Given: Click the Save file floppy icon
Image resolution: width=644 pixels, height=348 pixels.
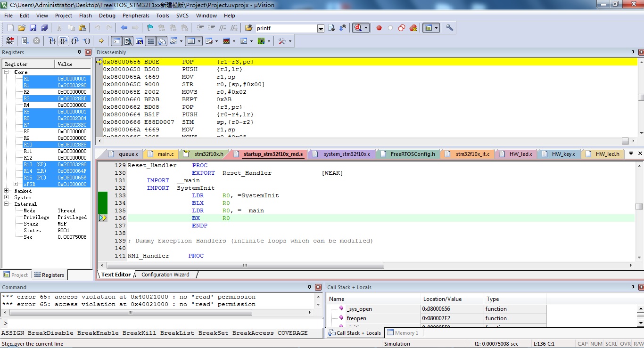Looking at the screenshot, I should coord(33,28).
